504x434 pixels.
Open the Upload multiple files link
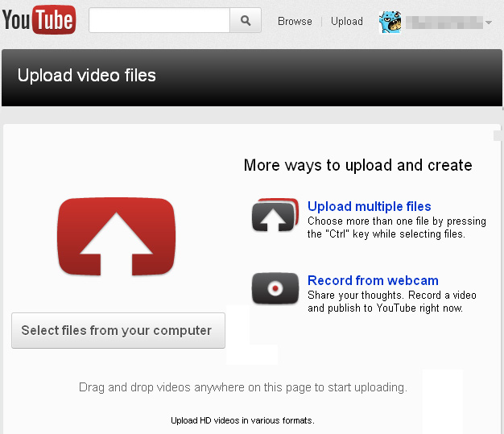(x=370, y=206)
